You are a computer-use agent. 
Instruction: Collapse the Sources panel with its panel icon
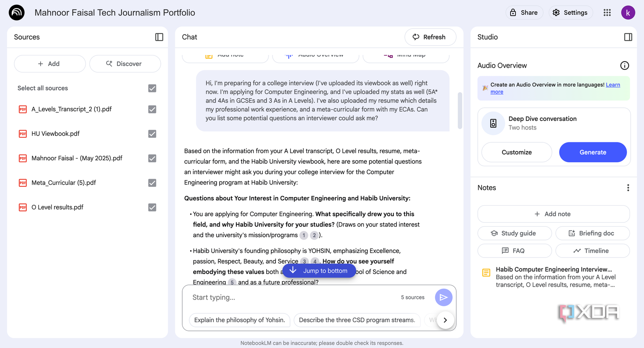159,37
